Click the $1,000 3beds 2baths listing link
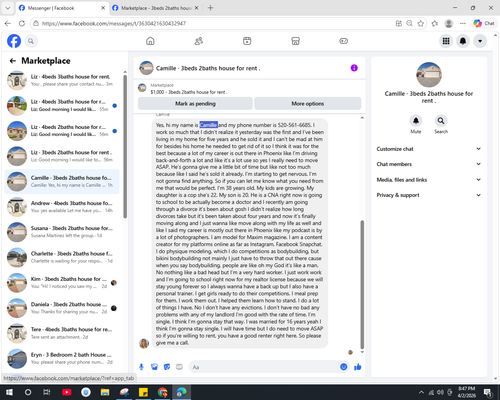 coord(189,92)
